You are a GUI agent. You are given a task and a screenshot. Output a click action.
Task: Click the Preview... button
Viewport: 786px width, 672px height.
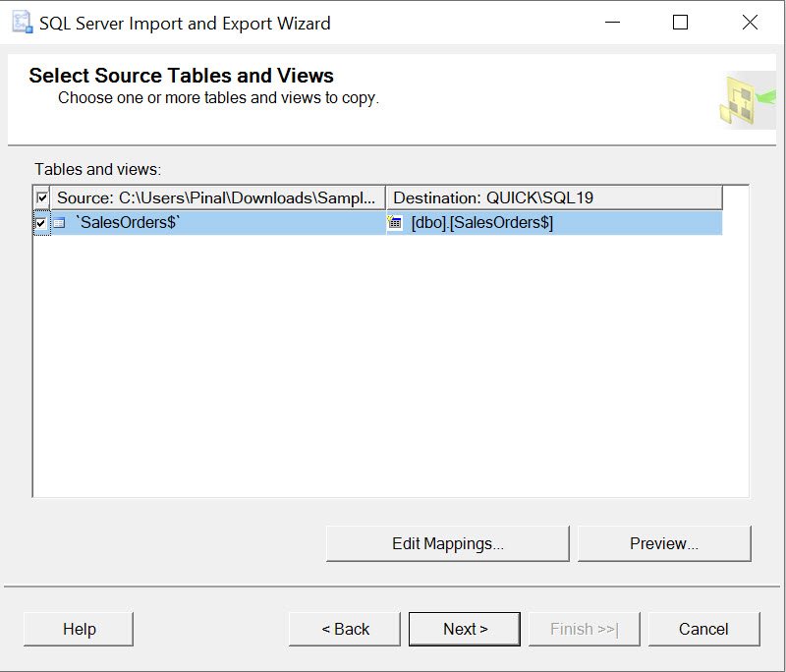(664, 543)
